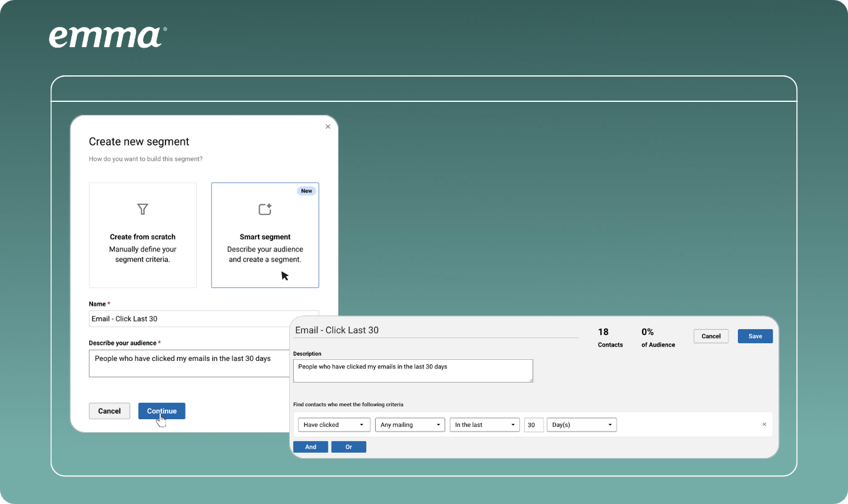Image resolution: width=848 pixels, height=504 pixels.
Task: Select the Create from scratch card
Action: click(143, 235)
